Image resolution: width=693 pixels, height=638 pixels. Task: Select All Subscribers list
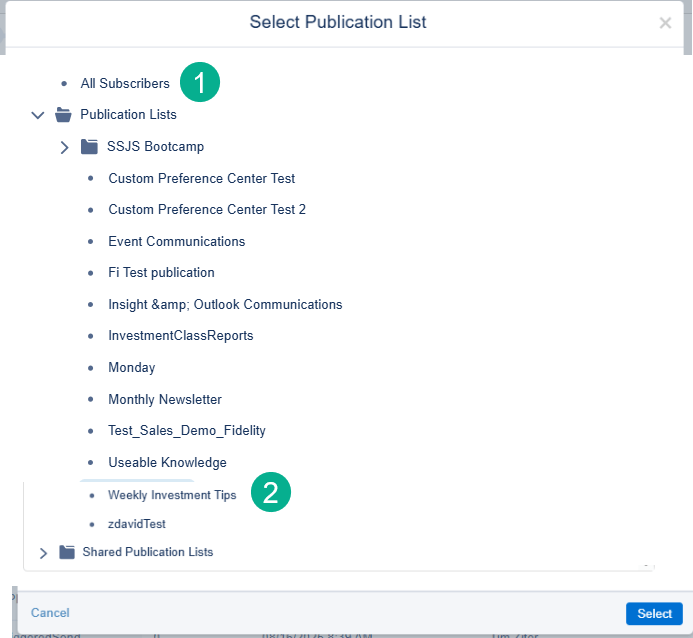[x=125, y=84]
